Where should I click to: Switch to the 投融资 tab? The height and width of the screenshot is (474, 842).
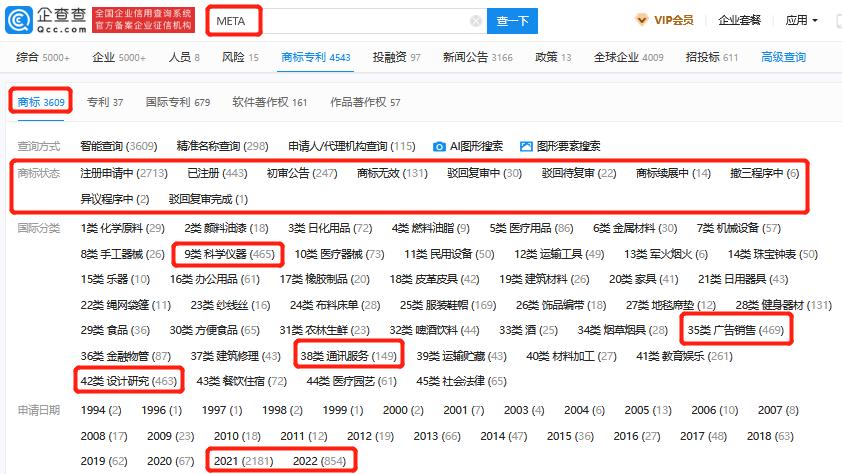click(x=396, y=57)
